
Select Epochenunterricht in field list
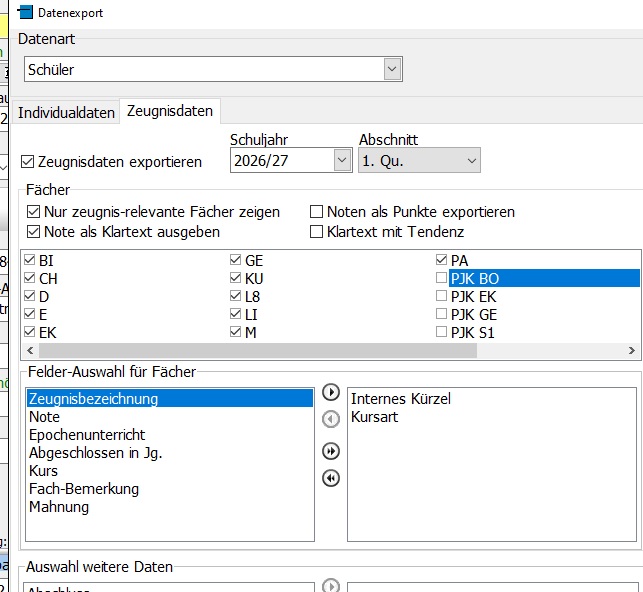coord(170,435)
